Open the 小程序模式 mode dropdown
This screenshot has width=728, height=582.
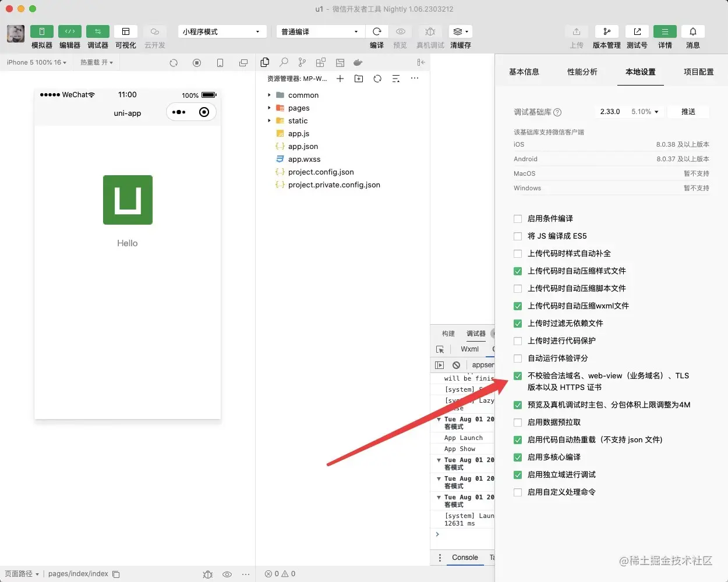(222, 31)
